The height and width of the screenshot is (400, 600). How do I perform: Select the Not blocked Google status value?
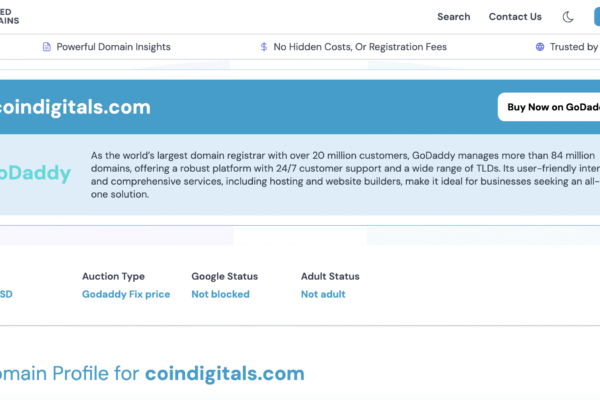tap(220, 294)
